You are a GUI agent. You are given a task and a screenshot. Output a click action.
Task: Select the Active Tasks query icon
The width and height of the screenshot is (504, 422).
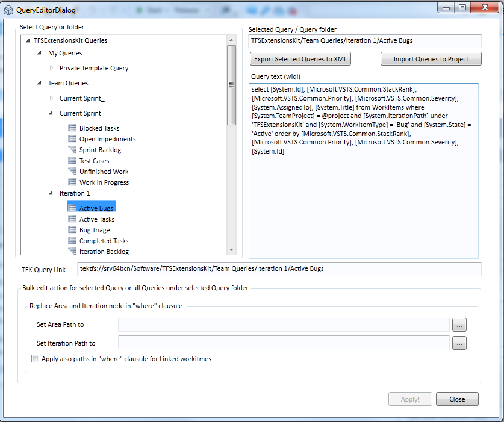coord(72,219)
